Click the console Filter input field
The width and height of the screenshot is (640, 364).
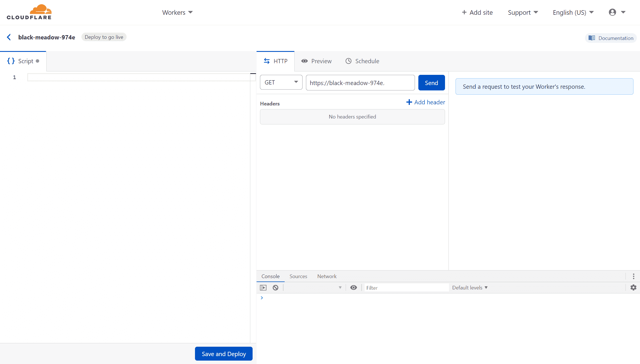(x=406, y=287)
